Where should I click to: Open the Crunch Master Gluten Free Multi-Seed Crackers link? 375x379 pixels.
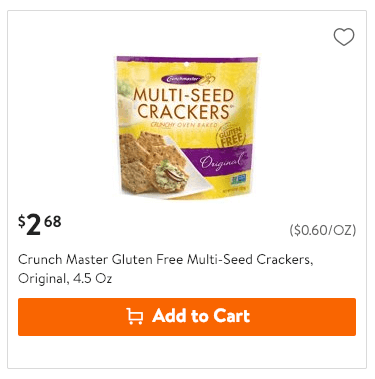(166, 259)
